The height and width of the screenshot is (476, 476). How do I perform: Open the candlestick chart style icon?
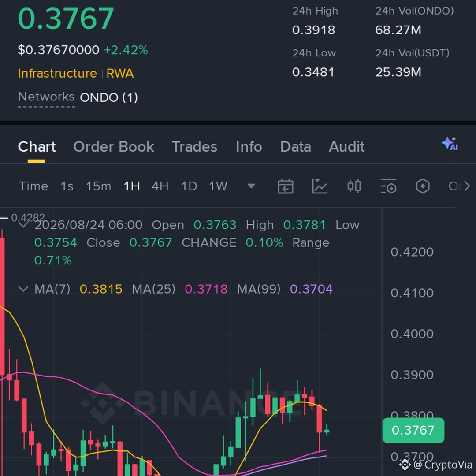pyautogui.click(x=354, y=186)
